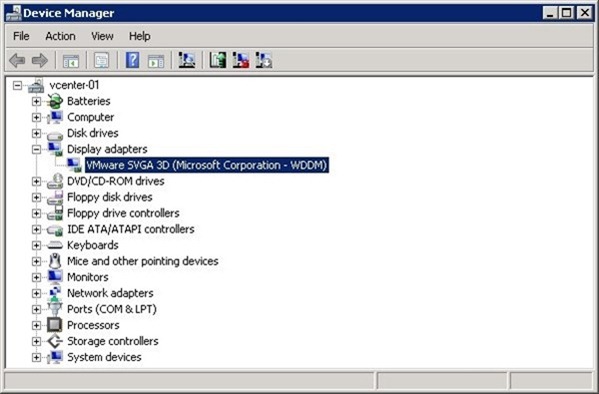Expand Mice and other pointing devices node
This screenshot has width=599, height=394.
tap(36, 261)
